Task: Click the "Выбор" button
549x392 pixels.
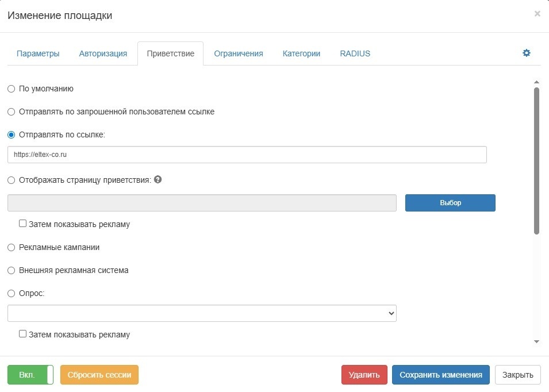Action: point(450,203)
